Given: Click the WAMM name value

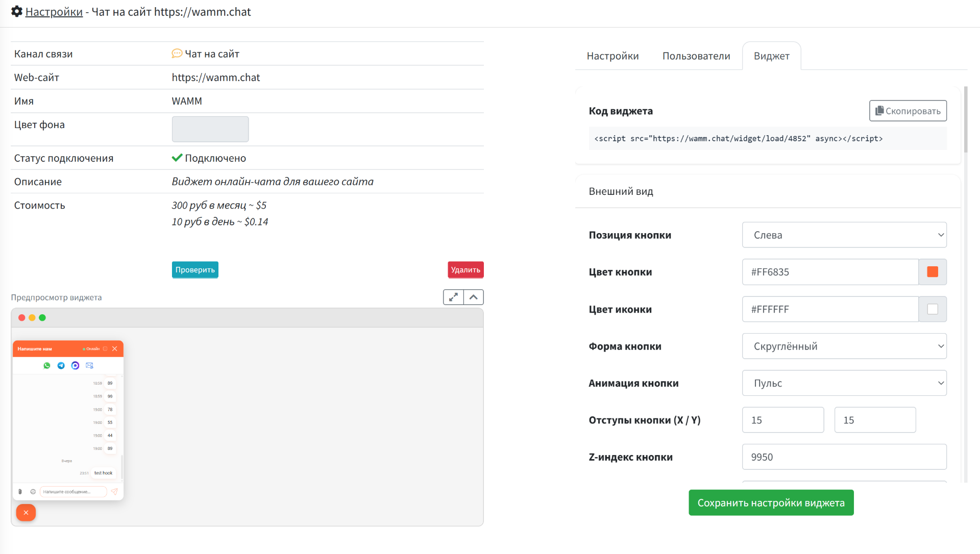Looking at the screenshot, I should coord(187,101).
